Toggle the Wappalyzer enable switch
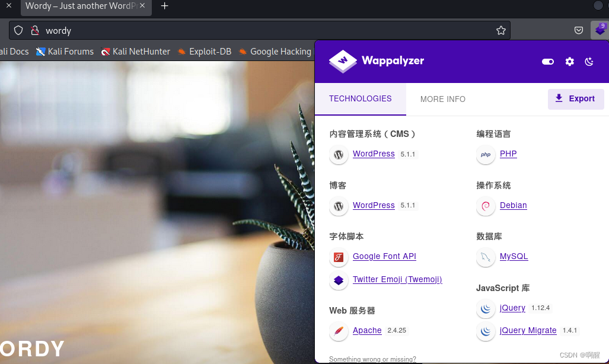 548,62
